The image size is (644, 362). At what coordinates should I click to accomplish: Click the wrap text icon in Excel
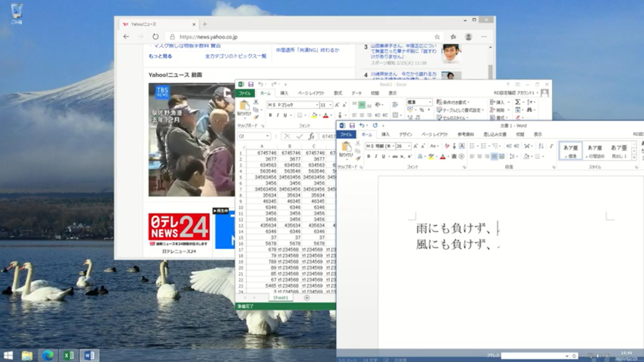pos(395,104)
